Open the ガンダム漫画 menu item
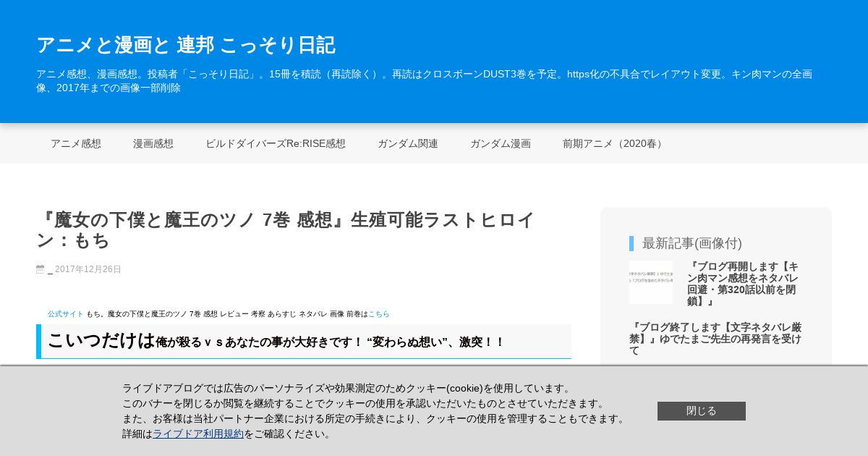This screenshot has height=456, width=868. pyautogui.click(x=501, y=143)
